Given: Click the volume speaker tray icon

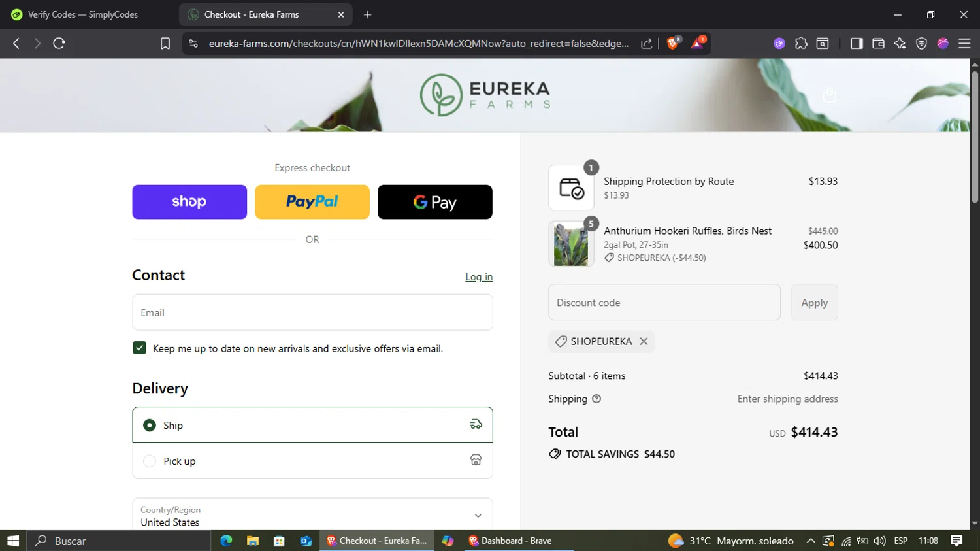Looking at the screenshot, I should tap(879, 541).
